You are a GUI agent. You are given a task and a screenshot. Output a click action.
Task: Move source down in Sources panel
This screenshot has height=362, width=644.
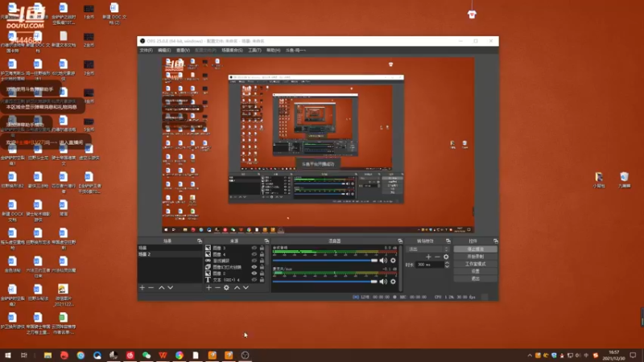tap(246, 288)
